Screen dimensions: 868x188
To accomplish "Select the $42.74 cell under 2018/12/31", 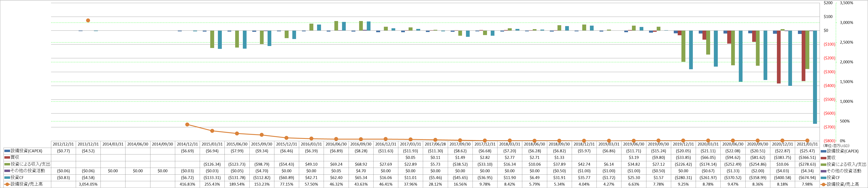I will tap(584, 164).
